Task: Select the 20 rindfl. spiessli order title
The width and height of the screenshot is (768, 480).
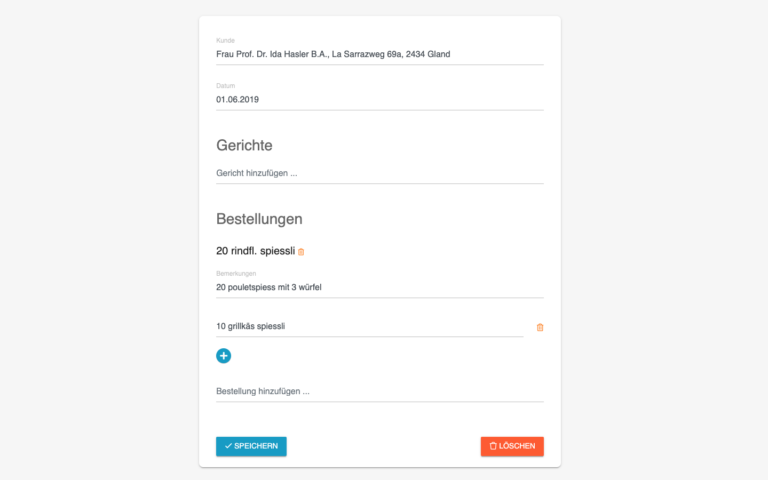Action: (256, 251)
